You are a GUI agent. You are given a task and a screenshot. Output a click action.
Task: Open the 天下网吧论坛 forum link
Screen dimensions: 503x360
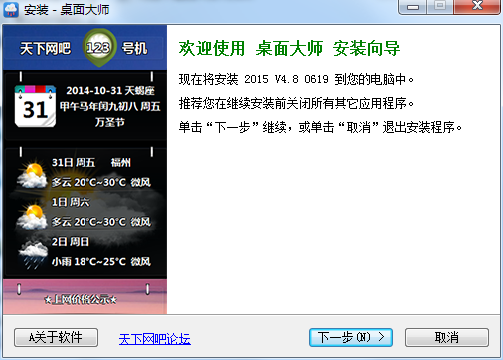[155, 339]
